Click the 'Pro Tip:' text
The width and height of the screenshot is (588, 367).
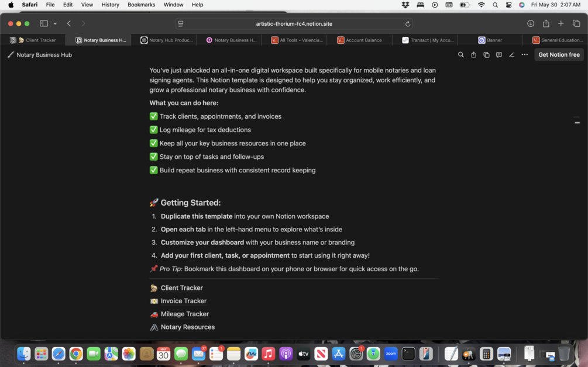pyautogui.click(x=171, y=269)
